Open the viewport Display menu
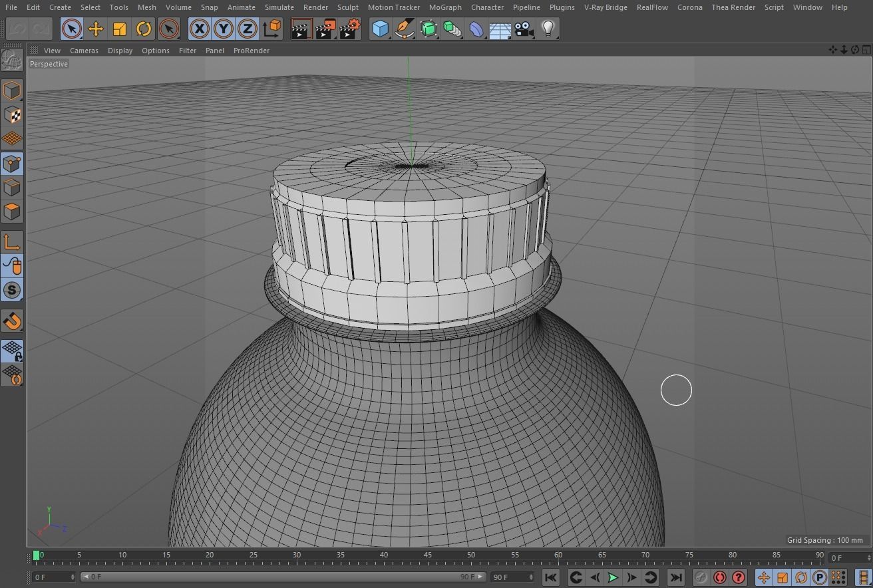This screenshot has height=588, width=873. [120, 51]
